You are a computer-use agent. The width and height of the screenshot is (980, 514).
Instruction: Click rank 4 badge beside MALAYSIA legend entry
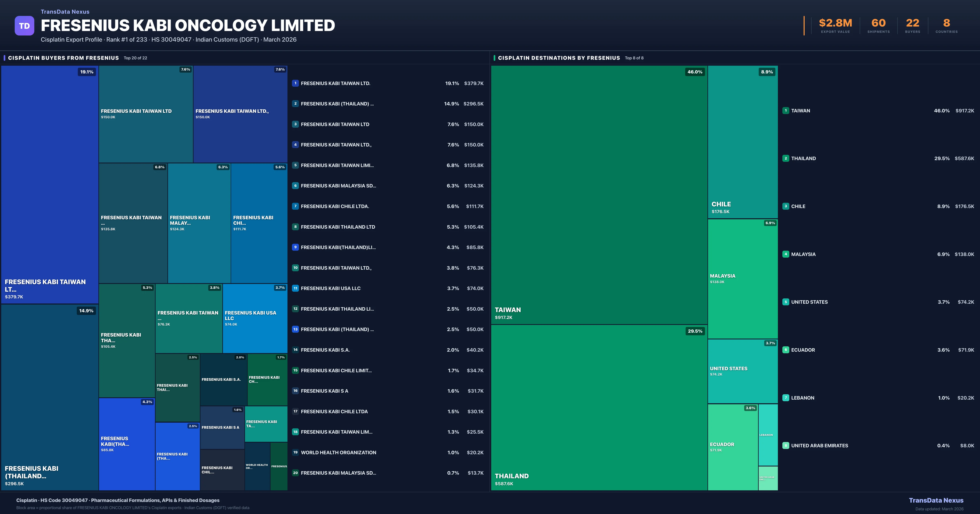(x=786, y=254)
